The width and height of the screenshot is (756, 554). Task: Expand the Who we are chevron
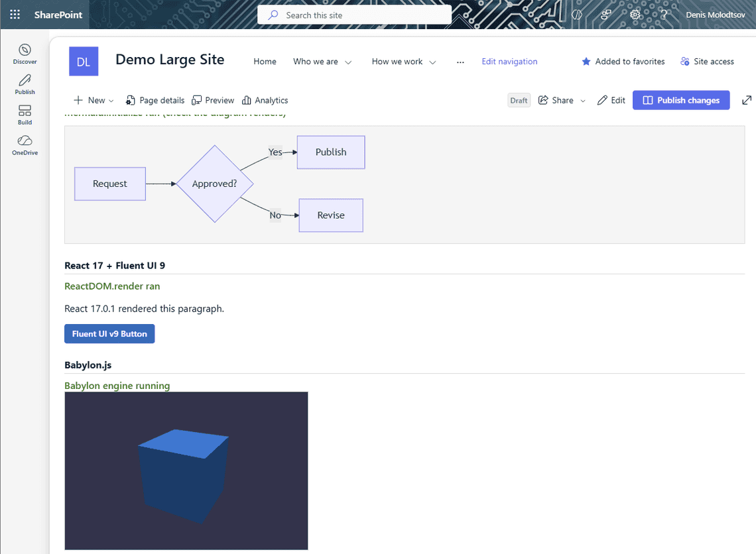(348, 62)
